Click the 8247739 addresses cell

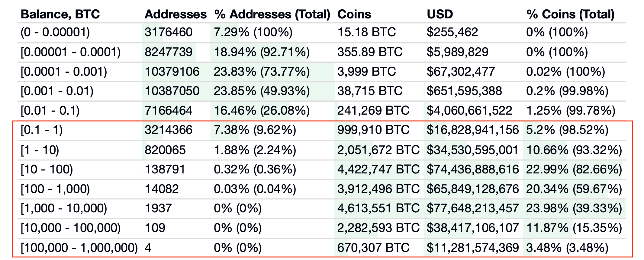(169, 52)
